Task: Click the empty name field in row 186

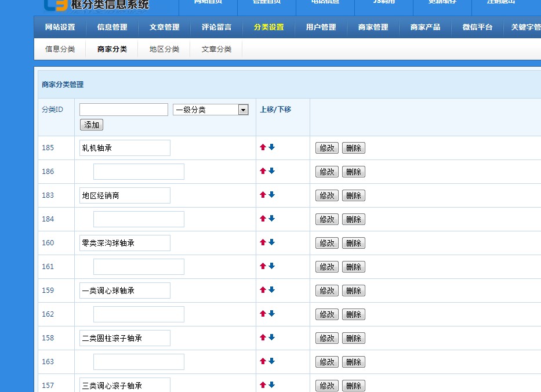Action: click(139, 172)
